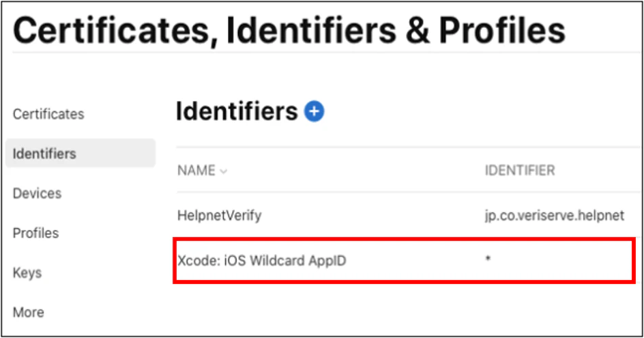Open the More sidebar item

(x=29, y=313)
